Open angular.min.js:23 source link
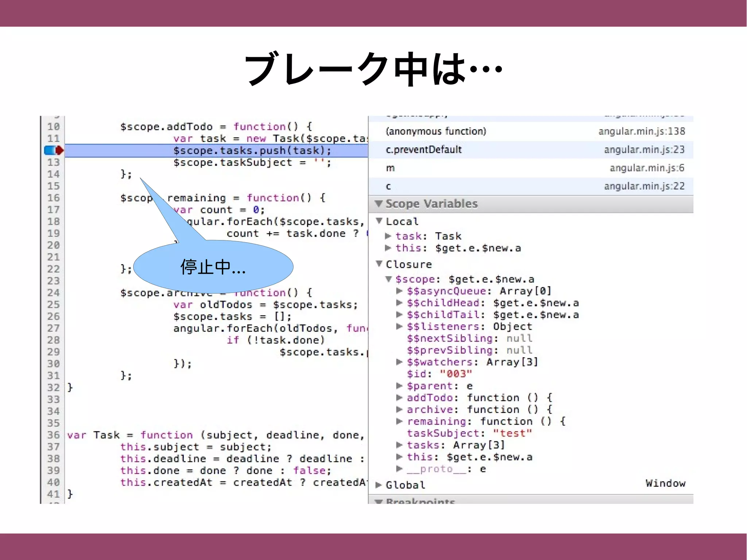The height and width of the screenshot is (560, 747). click(644, 150)
